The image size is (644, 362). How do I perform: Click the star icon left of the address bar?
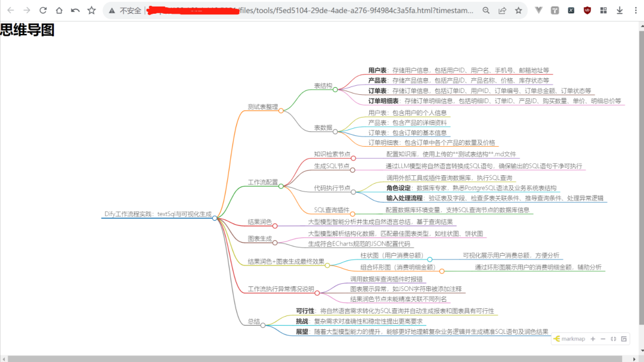click(91, 10)
